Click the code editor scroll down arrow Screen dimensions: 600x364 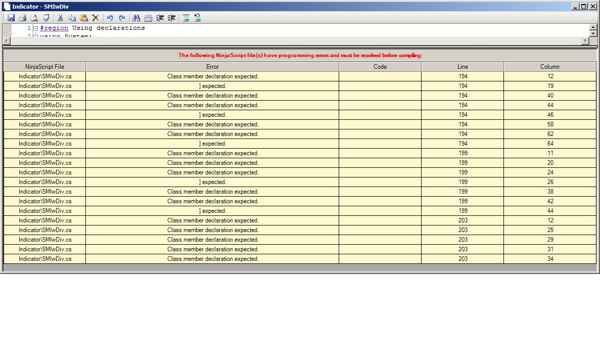[x=593, y=34]
